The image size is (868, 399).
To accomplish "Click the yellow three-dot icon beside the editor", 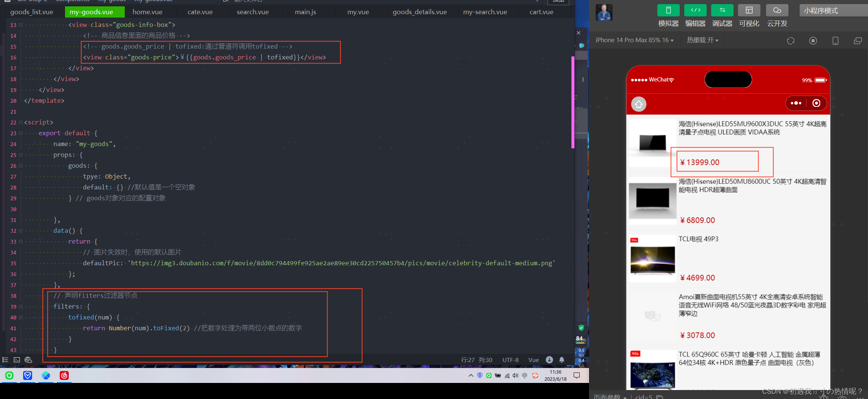I will [x=583, y=80].
